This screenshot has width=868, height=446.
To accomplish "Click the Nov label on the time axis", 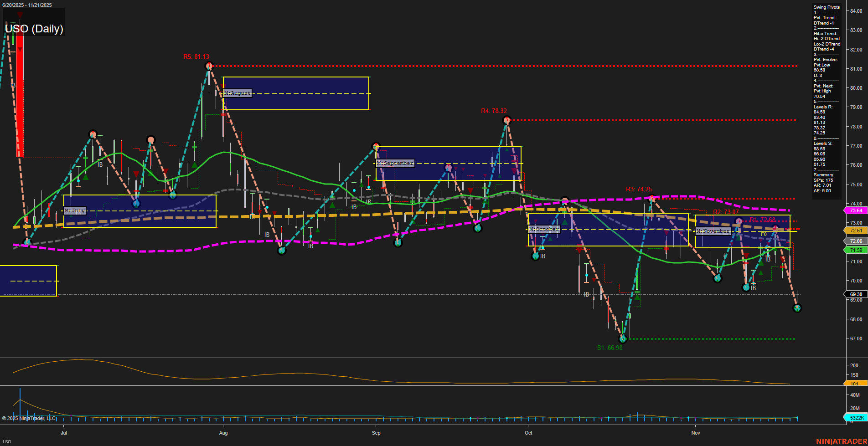I will (696, 433).
